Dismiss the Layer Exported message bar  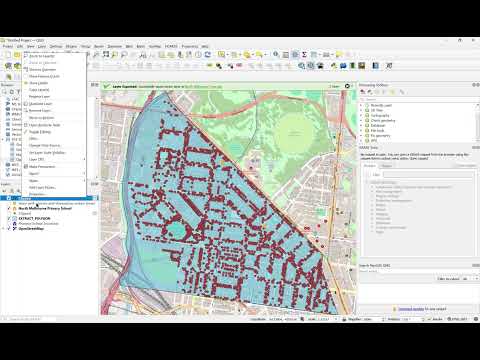click(x=347, y=86)
